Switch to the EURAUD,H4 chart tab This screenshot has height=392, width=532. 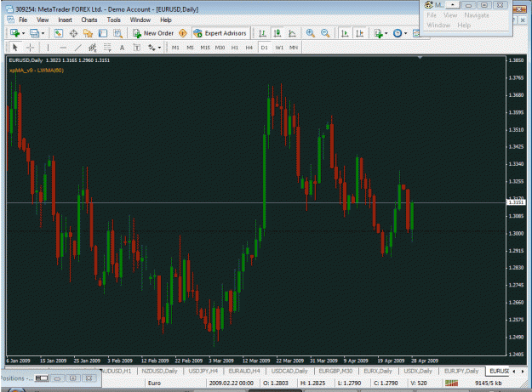click(x=244, y=371)
